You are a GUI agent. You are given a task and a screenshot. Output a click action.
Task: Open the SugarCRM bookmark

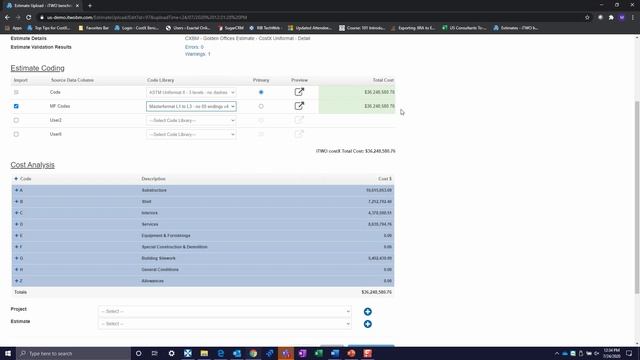point(231,28)
